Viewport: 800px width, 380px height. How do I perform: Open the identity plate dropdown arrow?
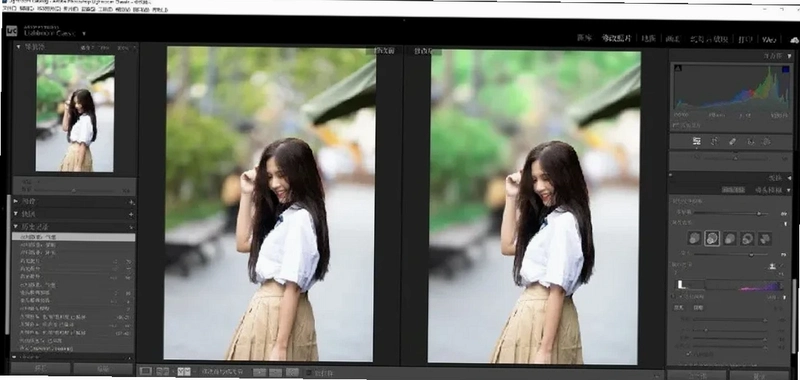(x=84, y=34)
